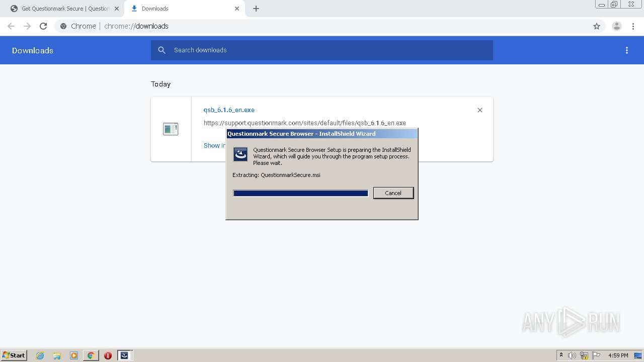
Task: Go forward using the browser forward arrow
Action: click(x=27, y=26)
